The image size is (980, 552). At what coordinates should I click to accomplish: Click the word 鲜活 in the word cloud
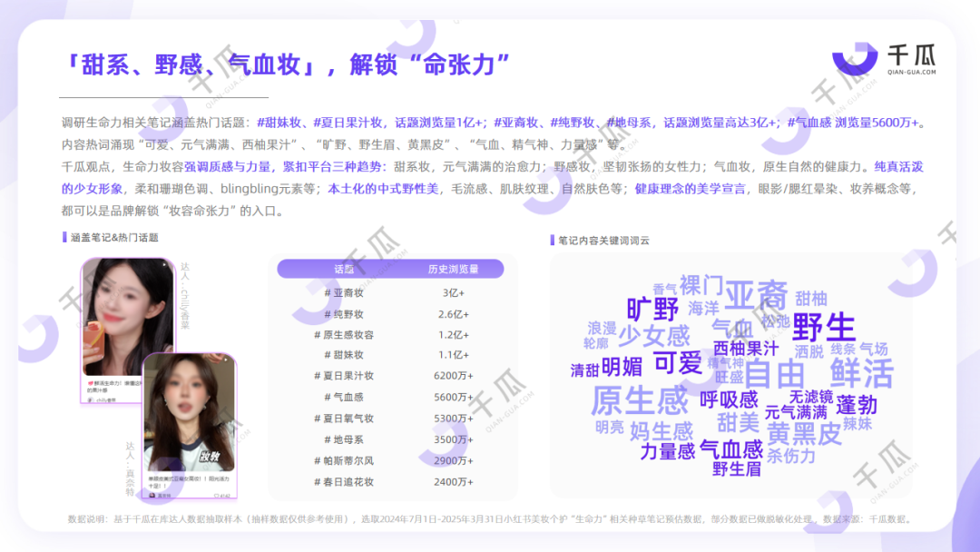[862, 373]
